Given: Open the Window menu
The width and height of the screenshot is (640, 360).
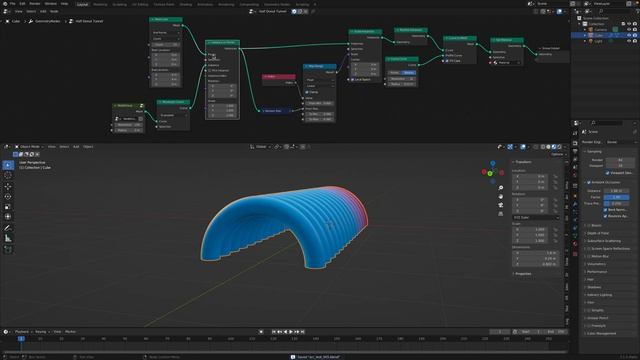Looking at the screenshot, I should (51, 4).
